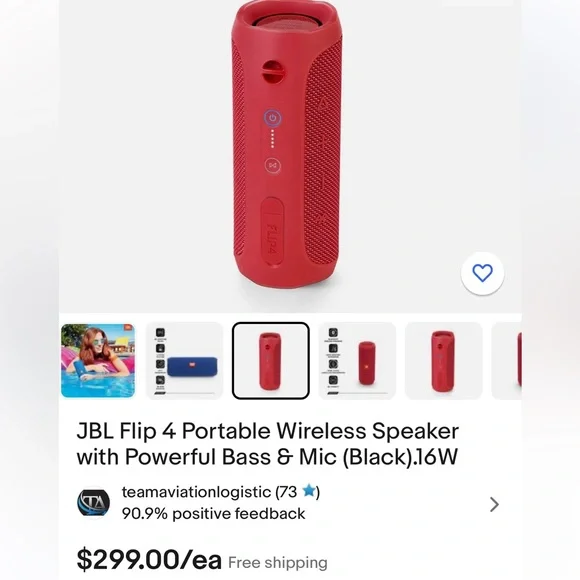View the fifth red speaker thumbnail
Image resolution: width=580 pixels, height=580 pixels.
(444, 361)
